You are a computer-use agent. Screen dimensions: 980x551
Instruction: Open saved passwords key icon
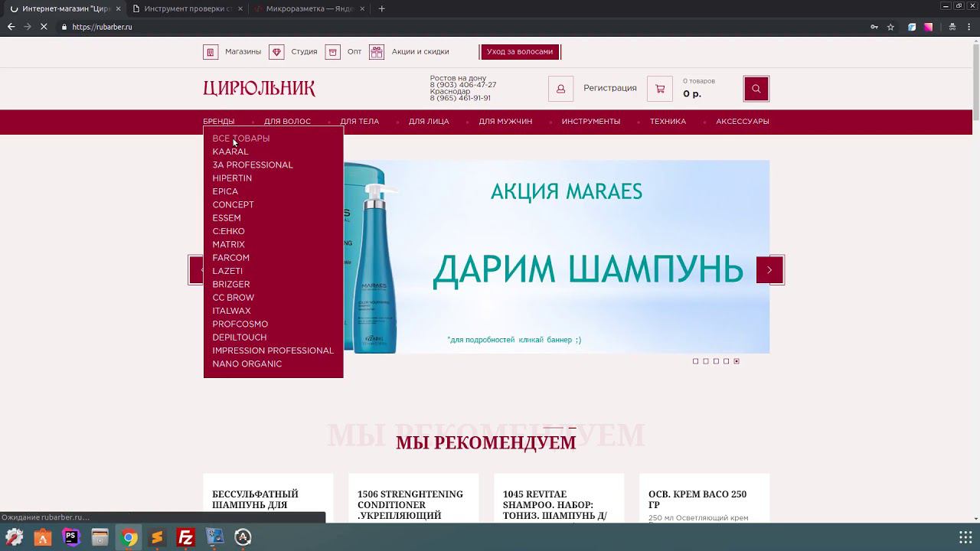pos(874,27)
